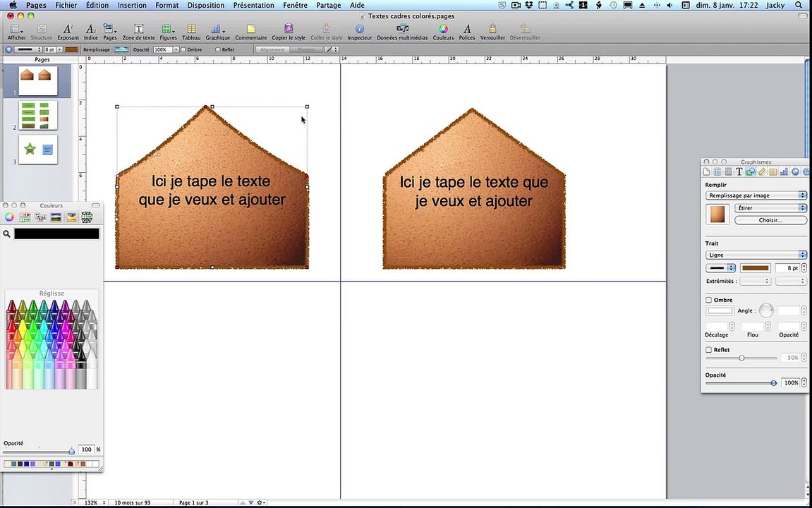812x508 pixels.
Task: Open the Inspecteur panel
Action: pos(359,32)
